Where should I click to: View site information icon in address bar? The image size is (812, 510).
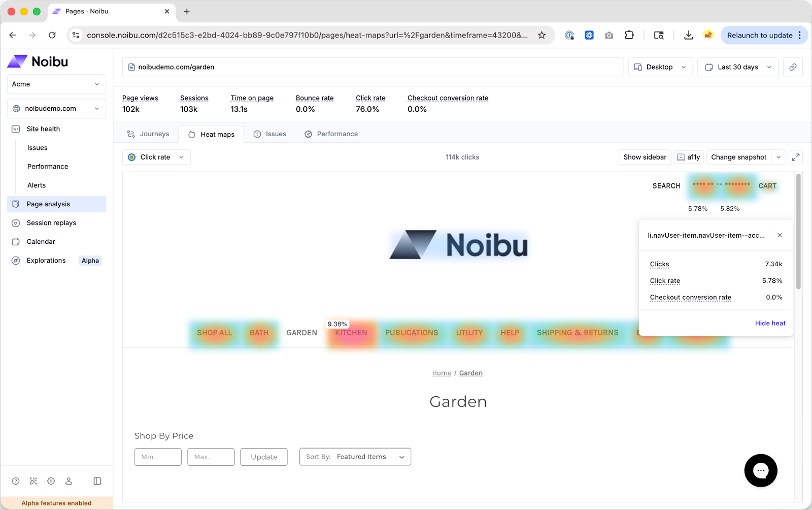(x=76, y=35)
